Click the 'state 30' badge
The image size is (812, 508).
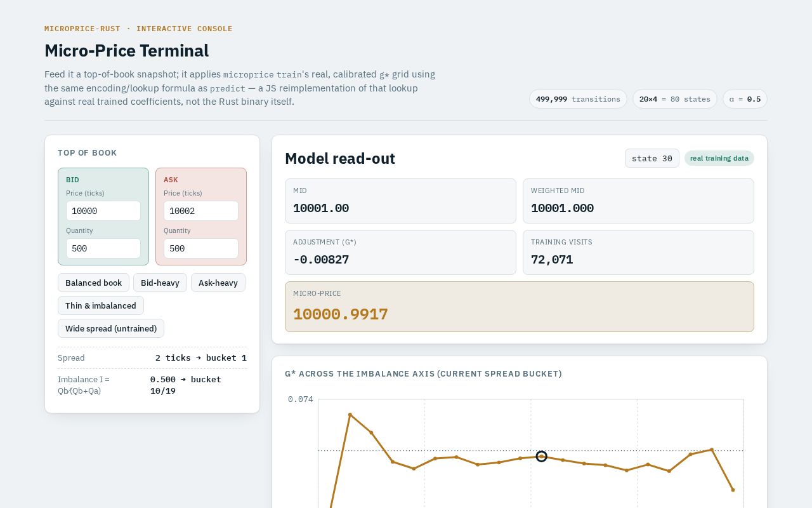pyautogui.click(x=652, y=158)
